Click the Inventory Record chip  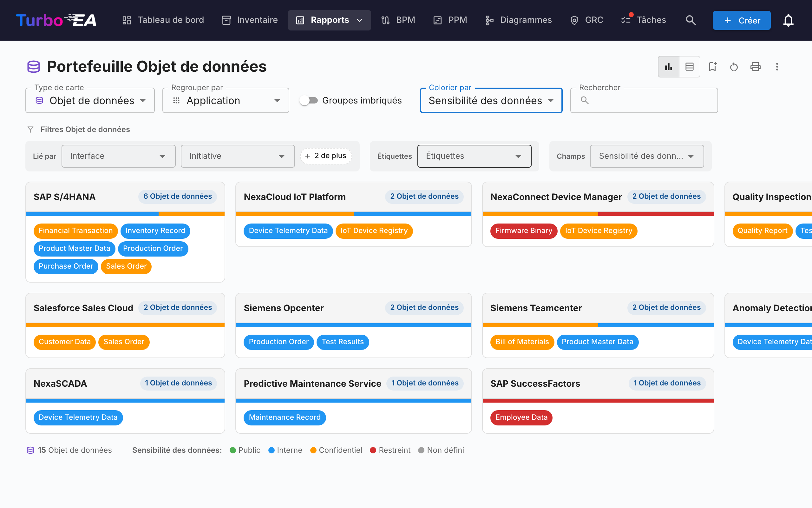(155, 231)
